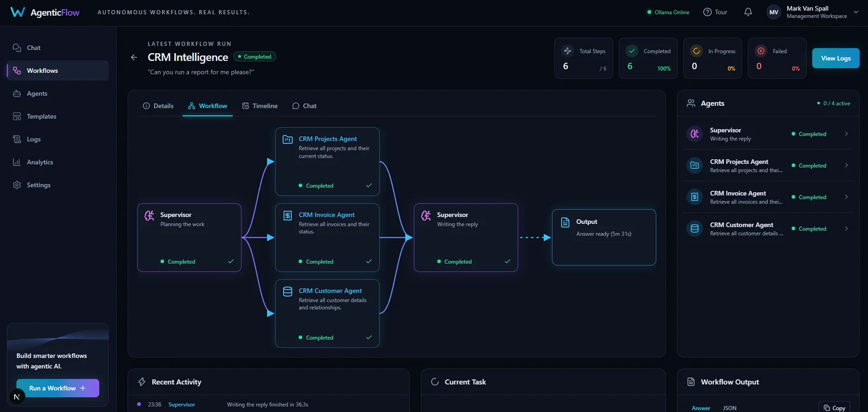Click the CRM Invoice Agent node icon

pos(288,215)
